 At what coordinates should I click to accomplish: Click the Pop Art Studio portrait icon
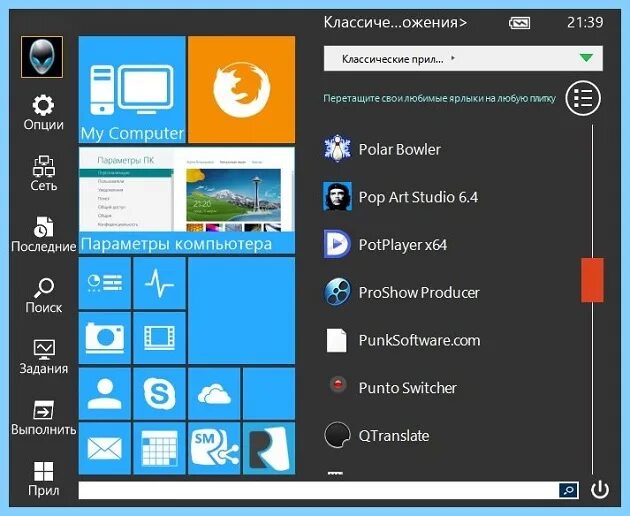coord(338,197)
